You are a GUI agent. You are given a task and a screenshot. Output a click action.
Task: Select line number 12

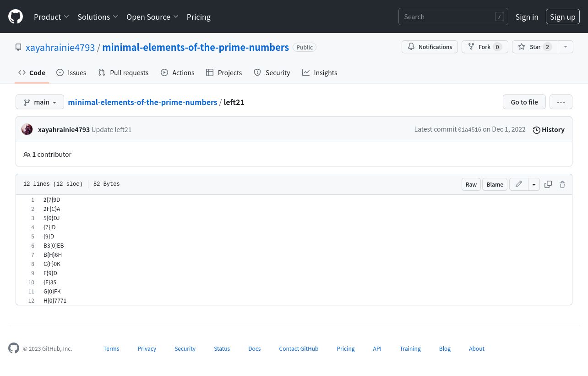click(x=31, y=301)
